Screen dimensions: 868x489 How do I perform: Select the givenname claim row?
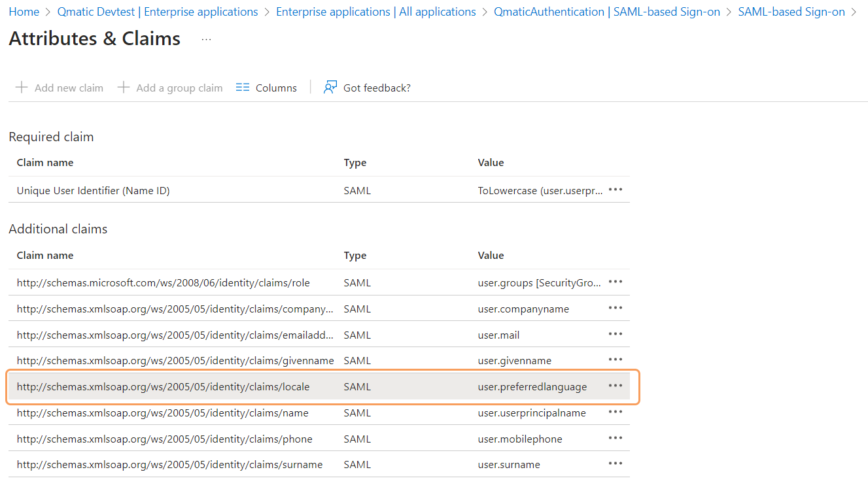[x=175, y=361]
